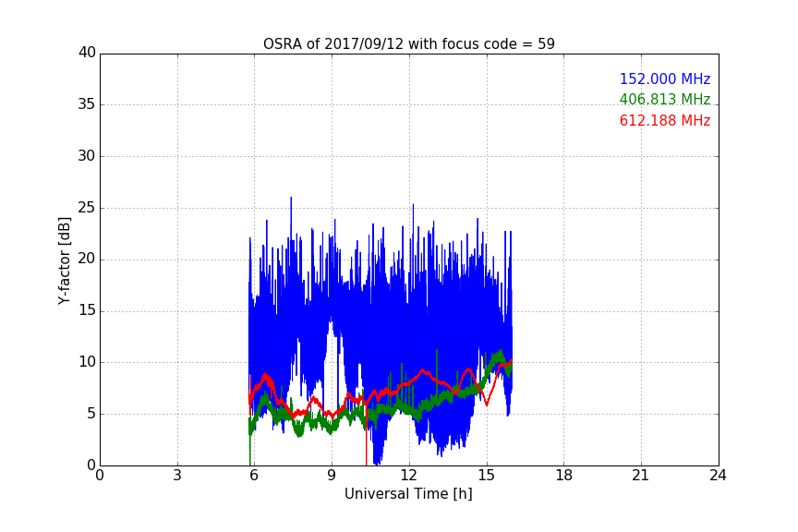Click the y-axis tick value 20

click(87, 260)
